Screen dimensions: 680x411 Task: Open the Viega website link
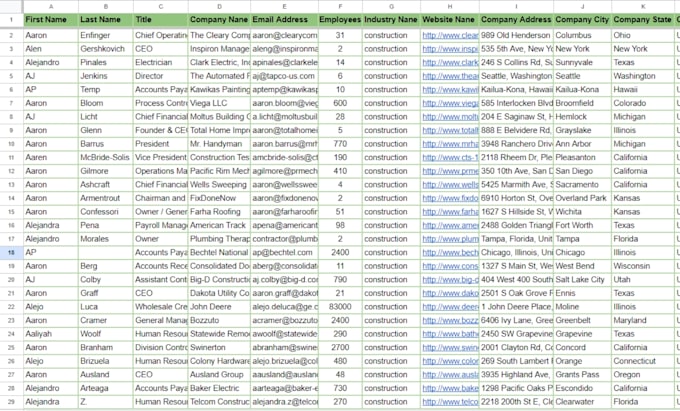450,103
